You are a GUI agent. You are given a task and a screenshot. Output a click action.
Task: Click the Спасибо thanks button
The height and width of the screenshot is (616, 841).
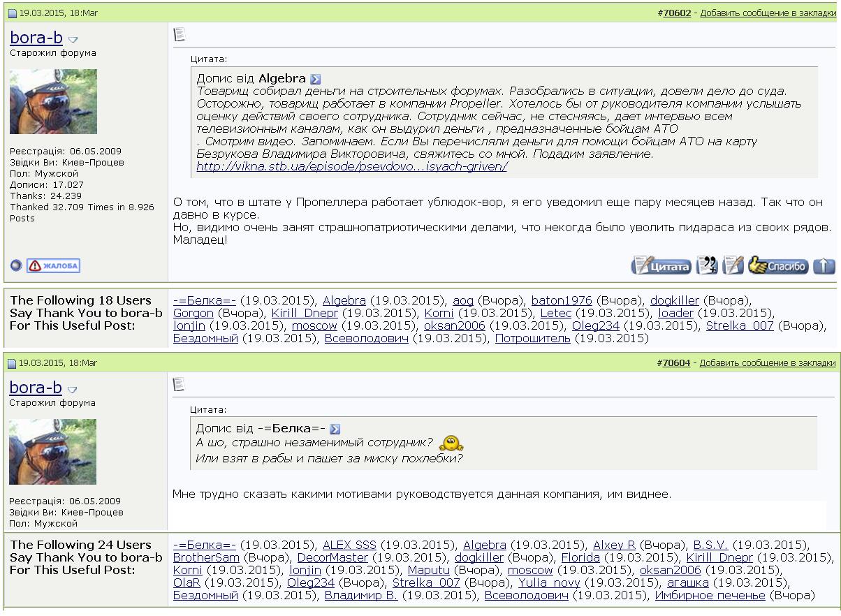[779, 265]
